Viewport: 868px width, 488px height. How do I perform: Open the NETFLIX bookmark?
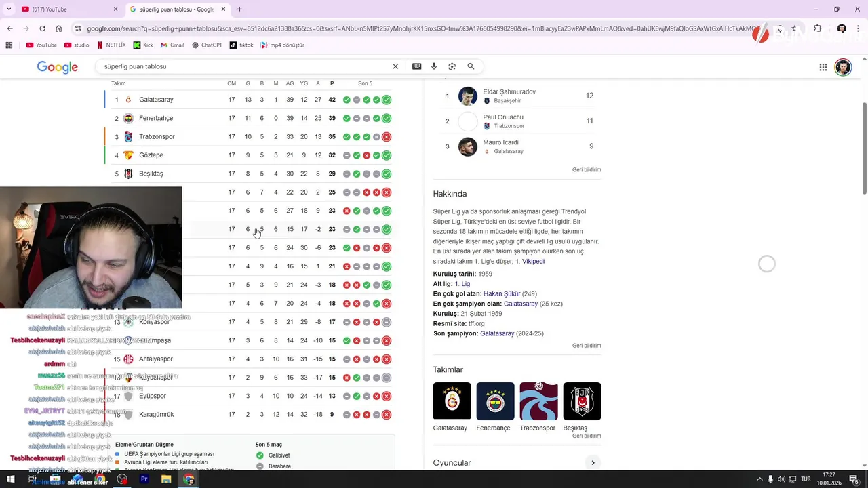(111, 45)
